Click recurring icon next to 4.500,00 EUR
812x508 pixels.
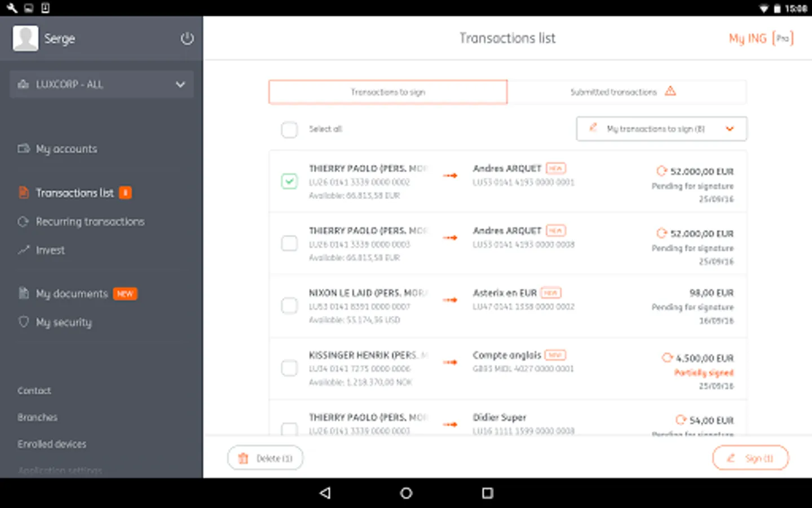(667, 357)
